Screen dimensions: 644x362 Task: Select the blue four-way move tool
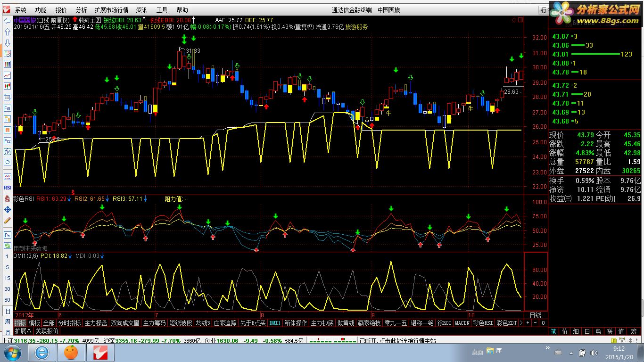tap(7, 209)
